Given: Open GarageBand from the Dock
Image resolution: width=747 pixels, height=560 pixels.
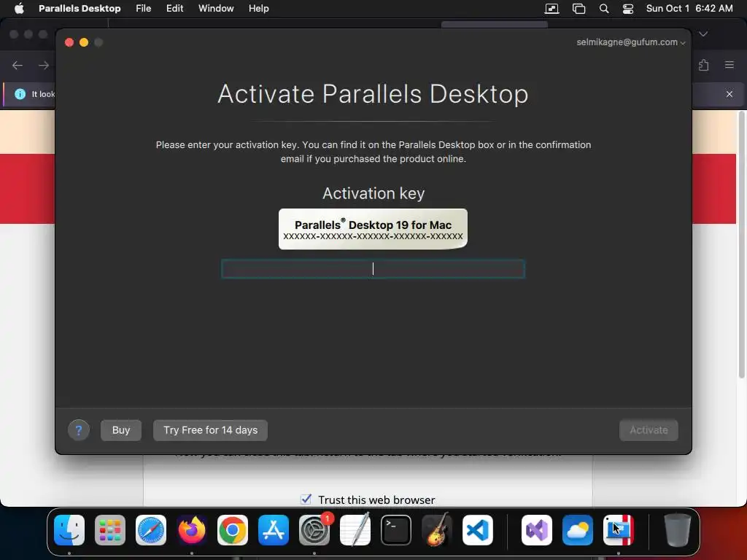Looking at the screenshot, I should (x=437, y=530).
